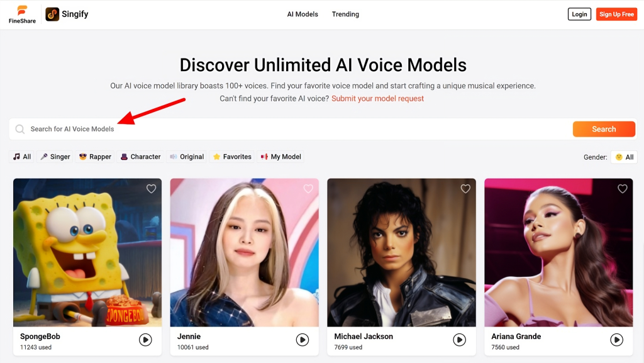Go to the Trending page

click(x=345, y=14)
